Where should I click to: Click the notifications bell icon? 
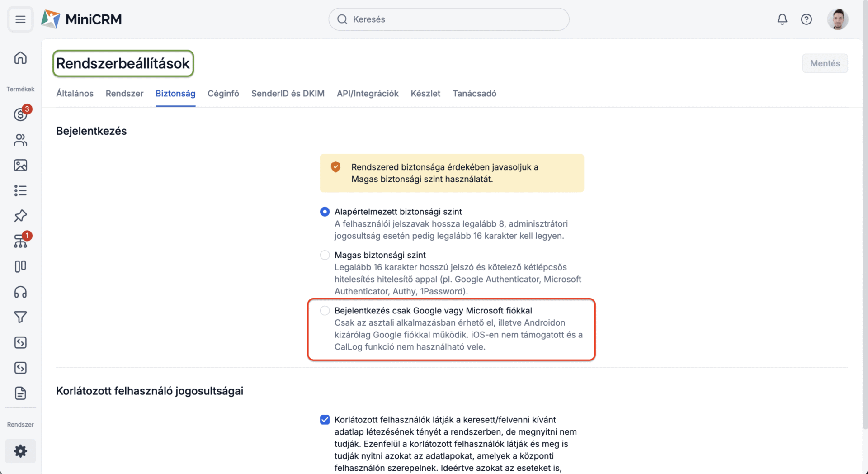coord(782,19)
